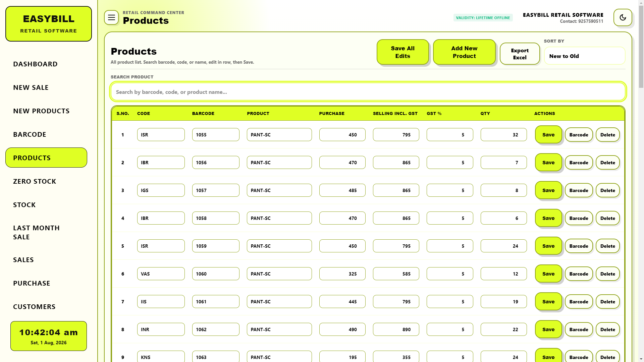Click Save All Edits button
This screenshot has width=644, height=362.
tap(402, 52)
